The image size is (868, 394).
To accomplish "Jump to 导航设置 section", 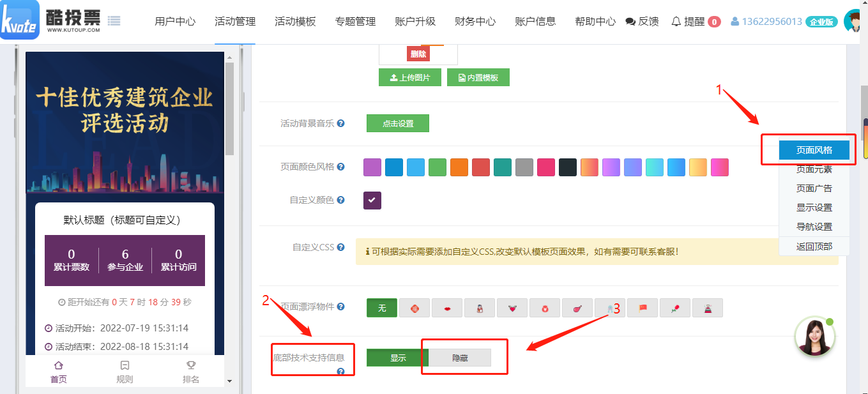I will 814,227.
